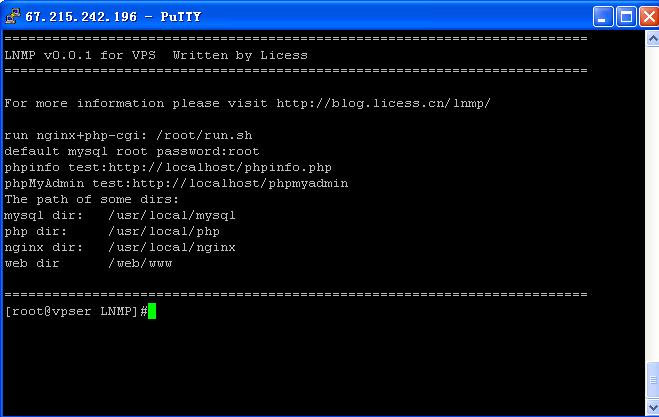659x417 pixels.
Task: Click the /usr/local/mysql directory path
Action: [171, 215]
